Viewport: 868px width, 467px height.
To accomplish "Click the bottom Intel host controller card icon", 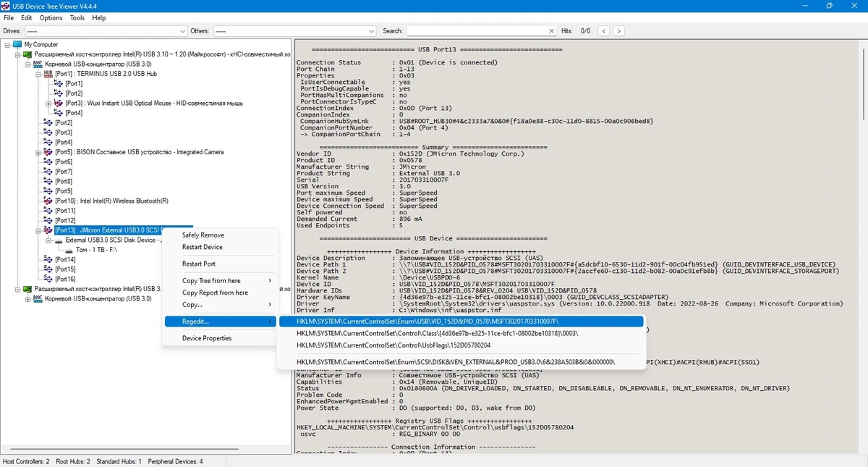I will click(x=27, y=289).
